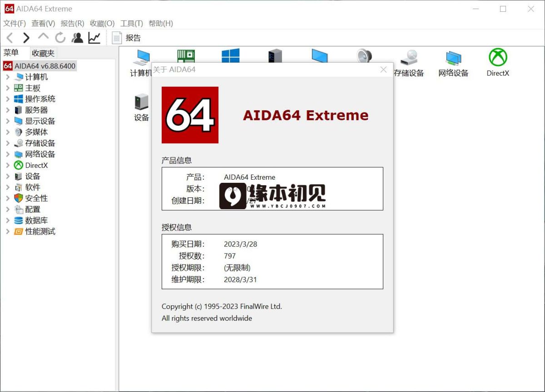Close the 关于 AIDA64 about dialog

383,69
